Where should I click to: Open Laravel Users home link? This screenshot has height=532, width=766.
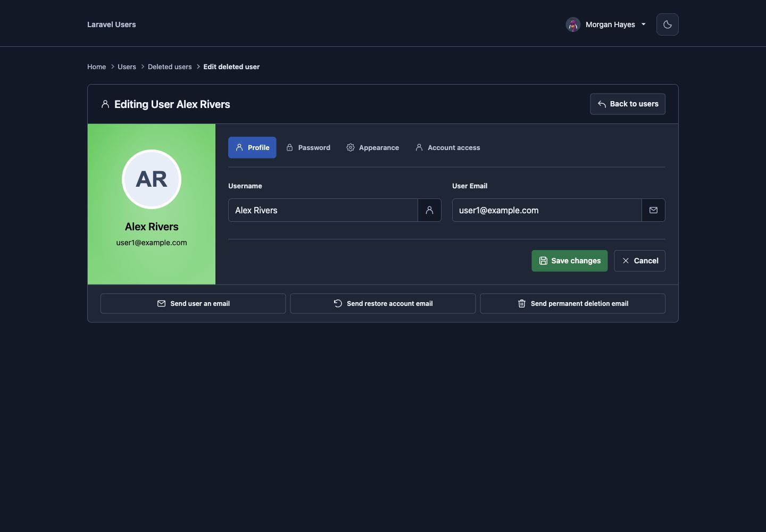(x=111, y=24)
